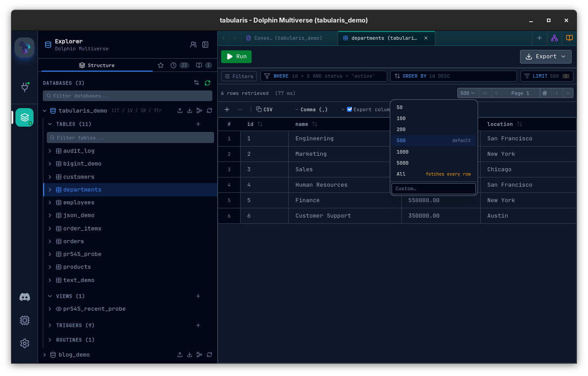
Task: Add a new view with VIEWS plus
Action: coord(198,296)
